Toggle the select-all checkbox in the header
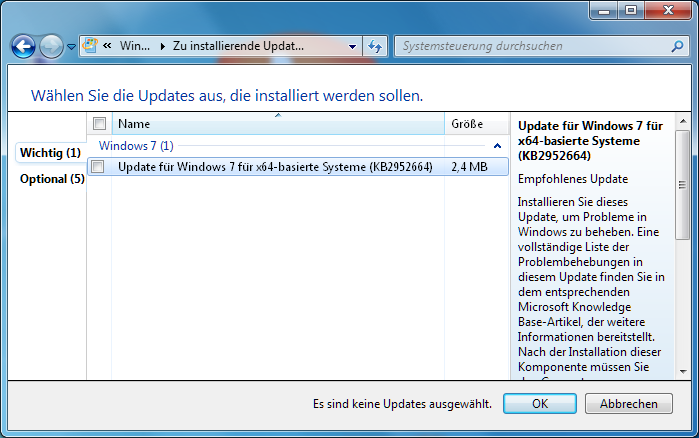 pyautogui.click(x=99, y=124)
